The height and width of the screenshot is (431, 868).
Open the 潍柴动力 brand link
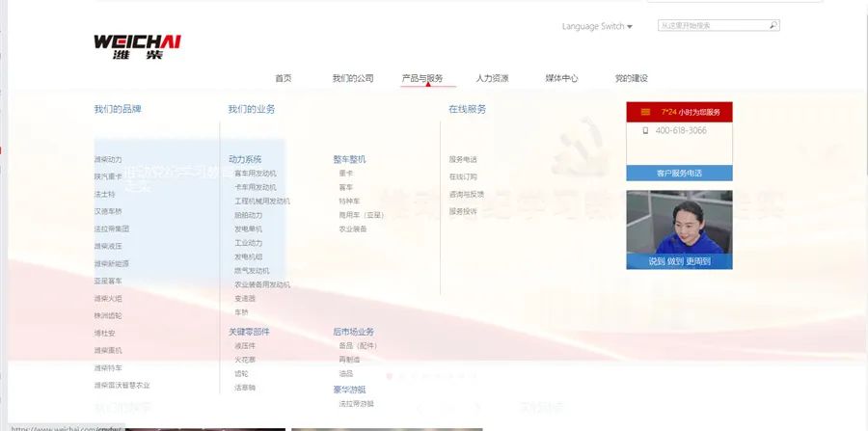[x=108, y=159]
